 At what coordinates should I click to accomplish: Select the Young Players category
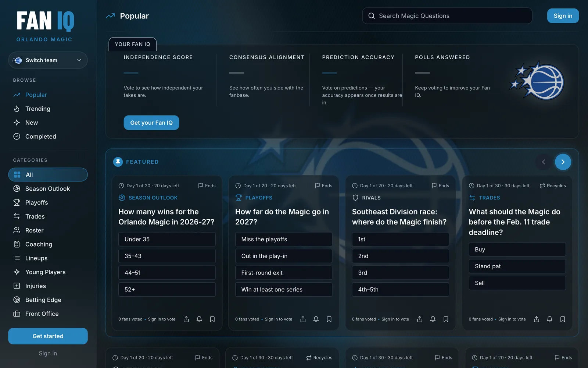[x=48, y=272]
